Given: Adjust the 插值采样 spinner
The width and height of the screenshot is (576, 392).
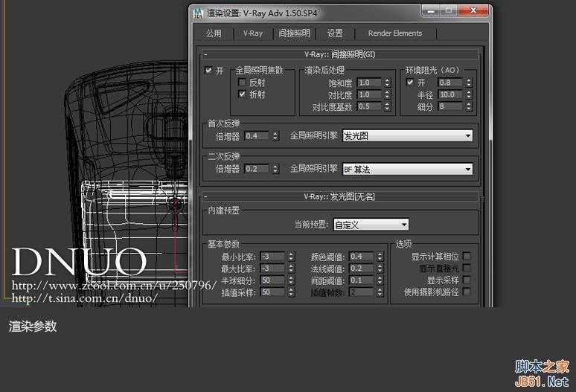Looking at the screenshot, I should coord(291,292).
